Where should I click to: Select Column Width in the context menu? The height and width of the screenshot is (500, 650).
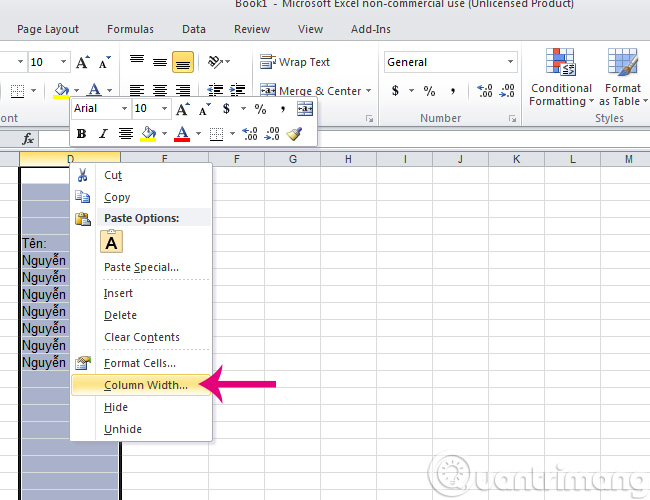coord(141,385)
